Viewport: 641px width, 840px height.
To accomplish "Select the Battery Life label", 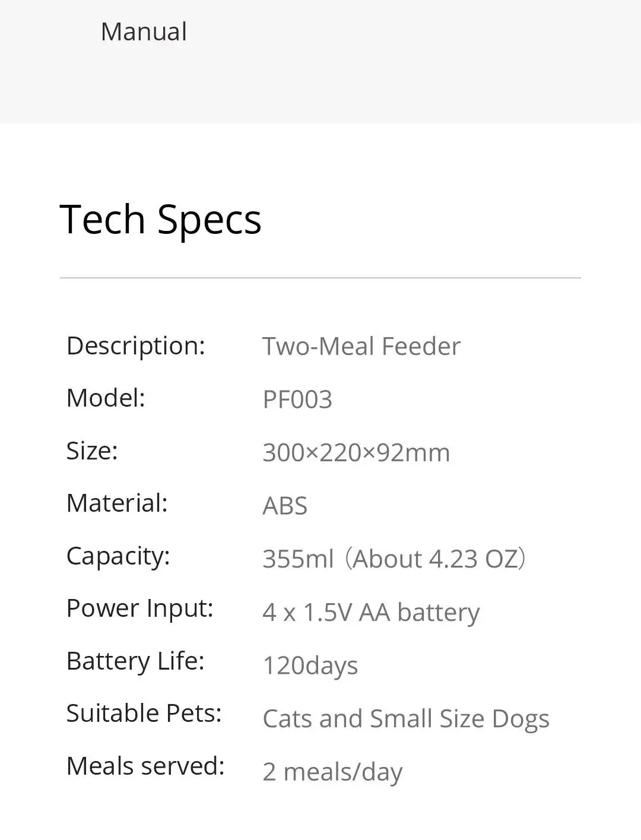I will coord(135,661).
